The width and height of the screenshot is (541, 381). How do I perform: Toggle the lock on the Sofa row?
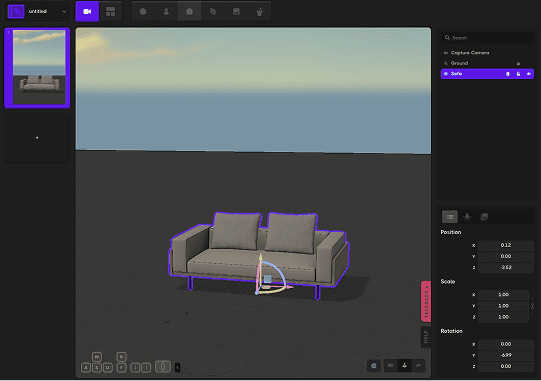pyautogui.click(x=518, y=74)
